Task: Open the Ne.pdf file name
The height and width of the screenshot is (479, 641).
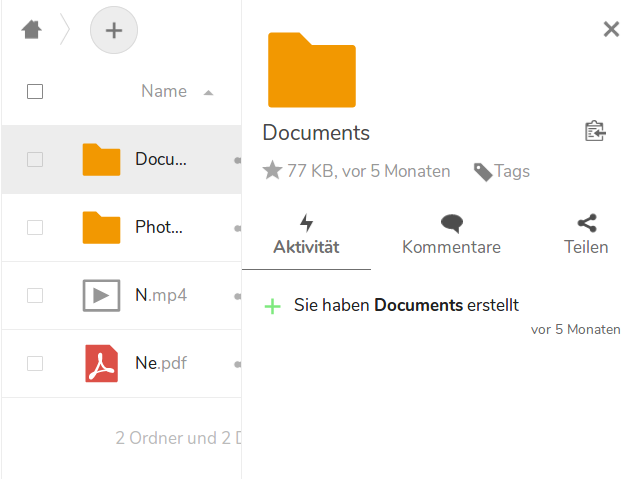Action: [160, 363]
